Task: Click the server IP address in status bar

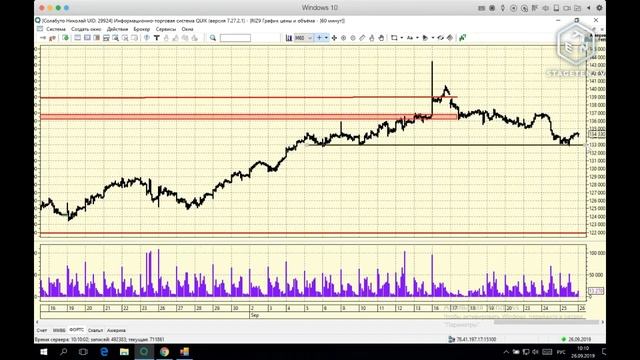Action: pyautogui.click(x=476, y=339)
